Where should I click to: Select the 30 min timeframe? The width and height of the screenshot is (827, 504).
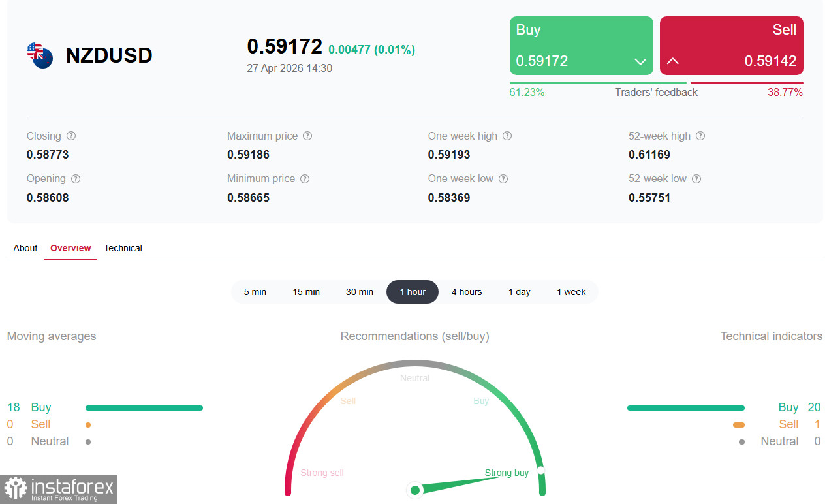360,292
